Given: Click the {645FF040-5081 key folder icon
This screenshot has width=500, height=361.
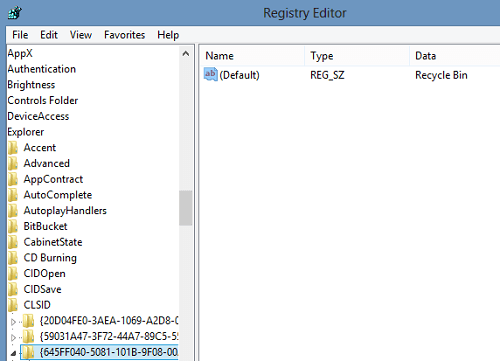Looking at the screenshot, I should click(29, 352).
